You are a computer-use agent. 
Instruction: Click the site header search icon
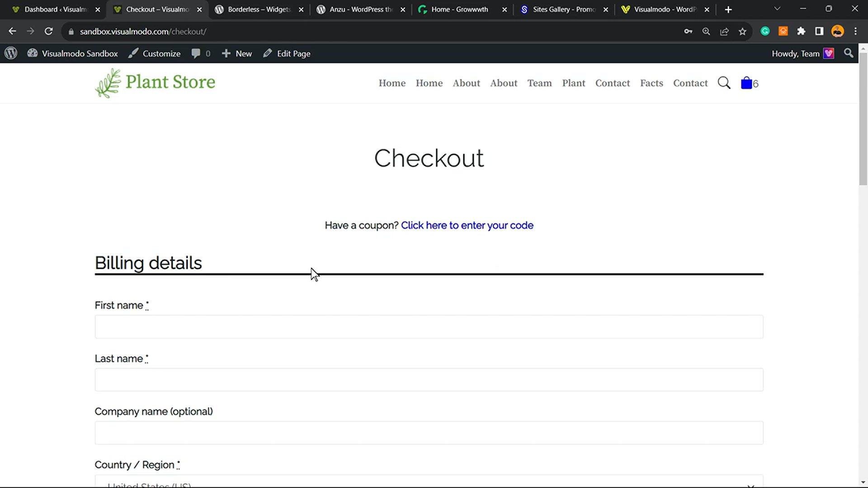[724, 83]
